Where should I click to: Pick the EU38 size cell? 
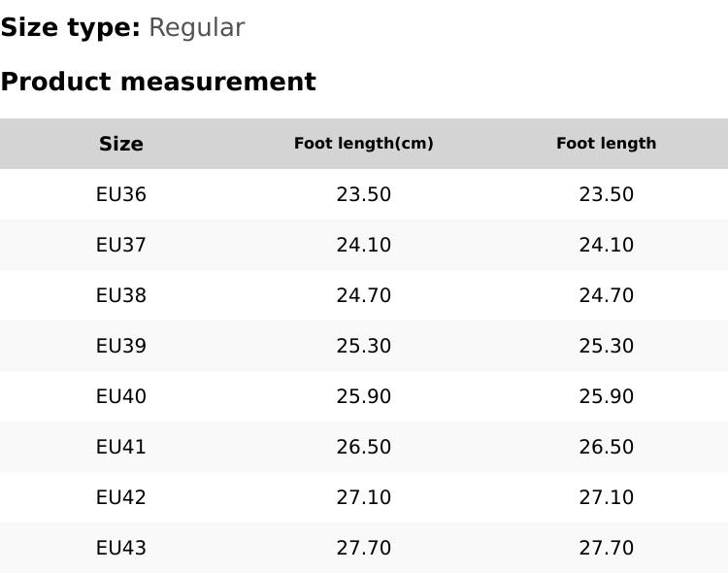(121, 295)
